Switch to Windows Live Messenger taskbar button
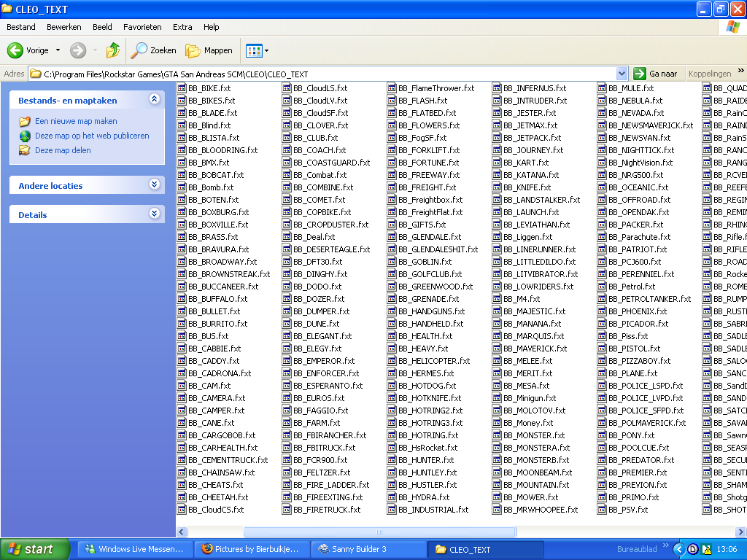The height and width of the screenshot is (560, 747). click(135, 550)
